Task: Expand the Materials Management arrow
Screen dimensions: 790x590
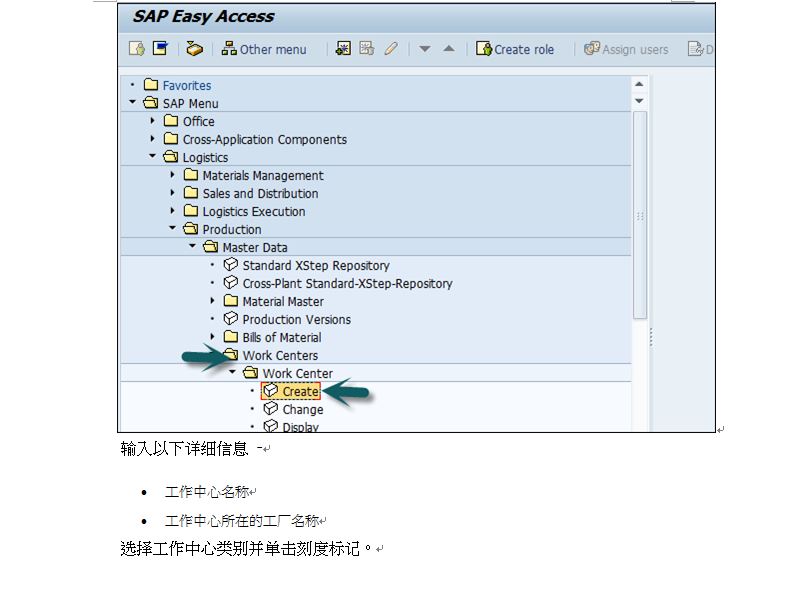Action: tap(172, 174)
